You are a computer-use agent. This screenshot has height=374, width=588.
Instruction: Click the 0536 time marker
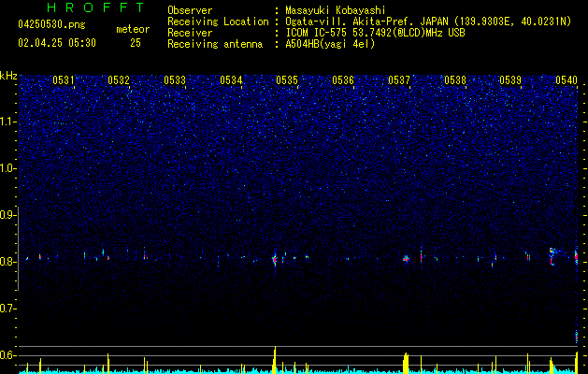pos(343,80)
